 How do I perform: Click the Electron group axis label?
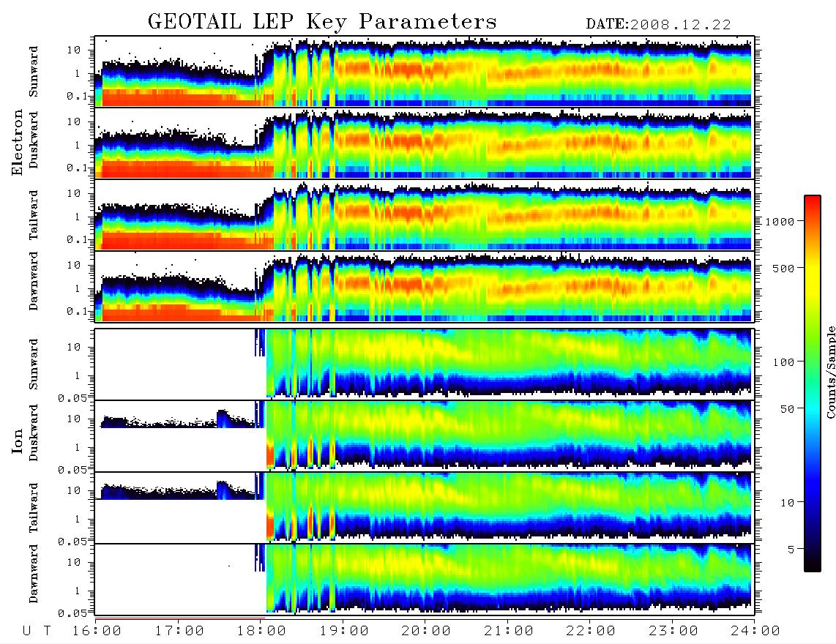click(x=18, y=142)
